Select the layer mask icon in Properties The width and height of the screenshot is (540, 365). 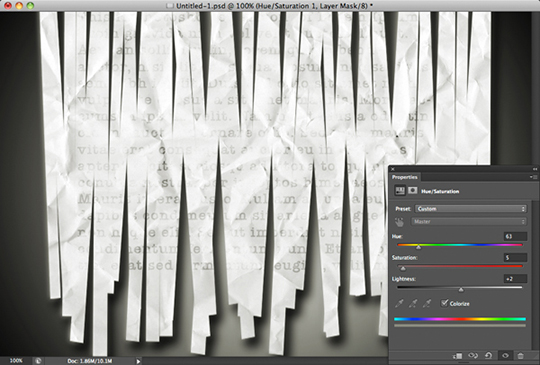click(413, 191)
